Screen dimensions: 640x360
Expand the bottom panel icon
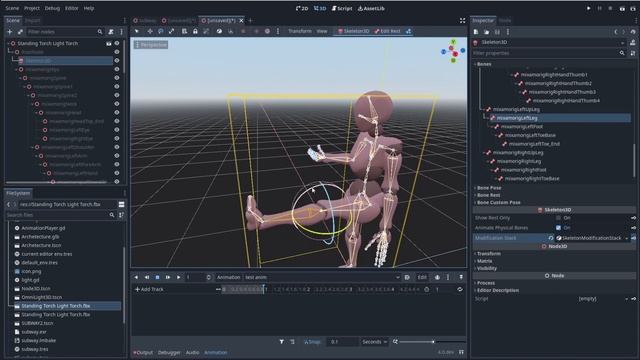[x=462, y=352]
